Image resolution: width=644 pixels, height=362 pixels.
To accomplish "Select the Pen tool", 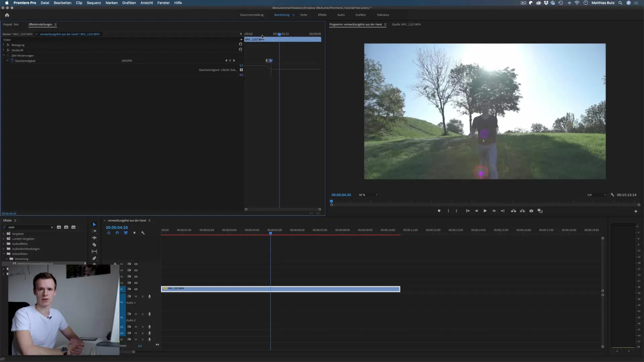I will pyautogui.click(x=94, y=258).
